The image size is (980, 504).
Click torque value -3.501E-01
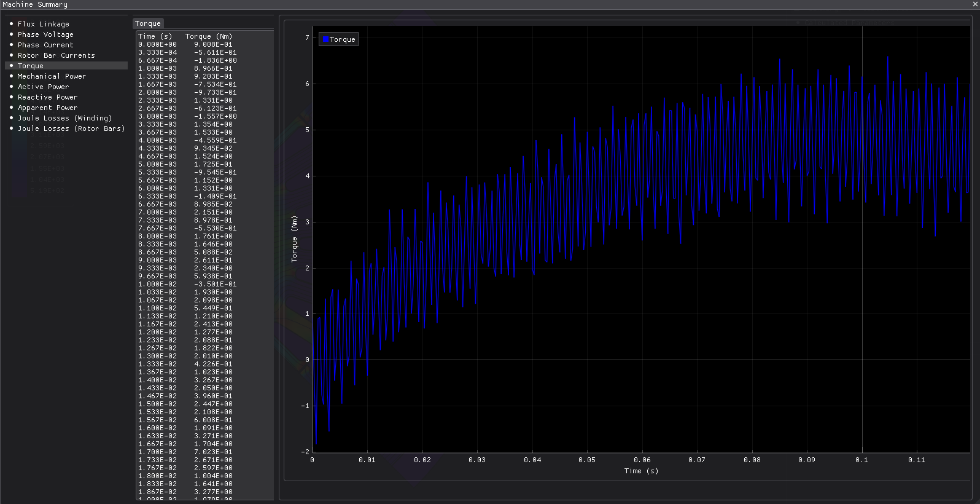point(215,284)
